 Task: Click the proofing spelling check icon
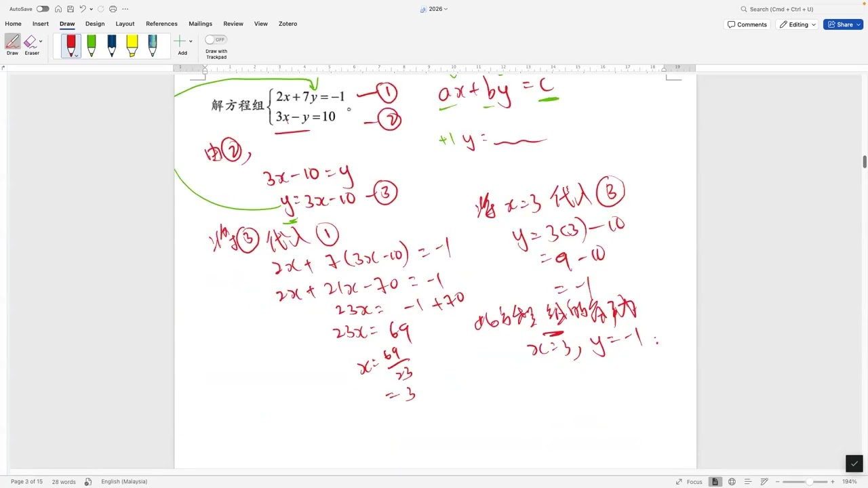click(x=88, y=481)
